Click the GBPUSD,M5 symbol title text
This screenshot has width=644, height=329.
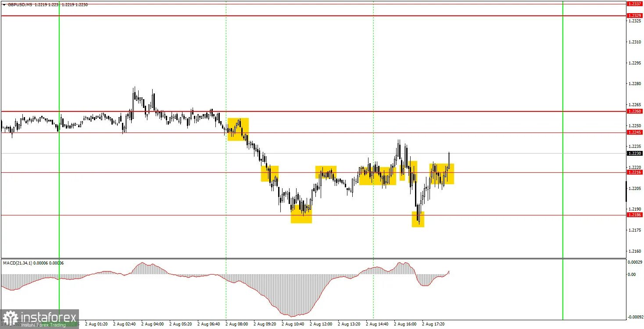point(20,4)
